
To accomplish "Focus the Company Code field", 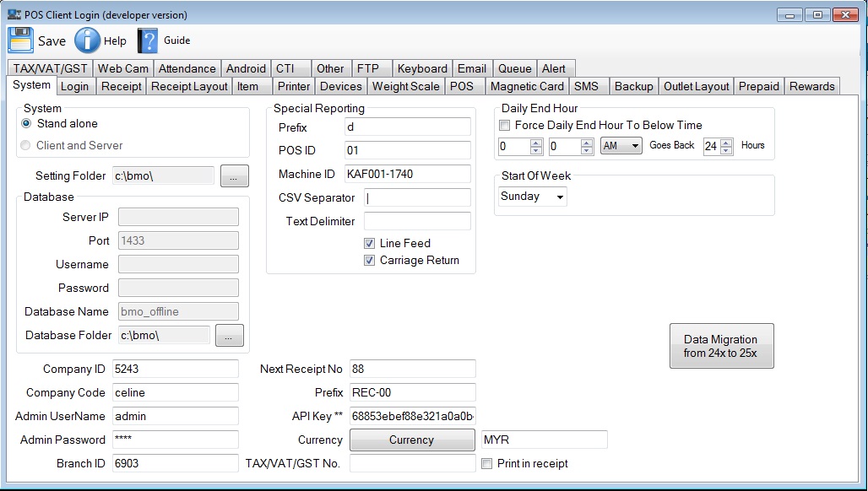I will coord(176,392).
